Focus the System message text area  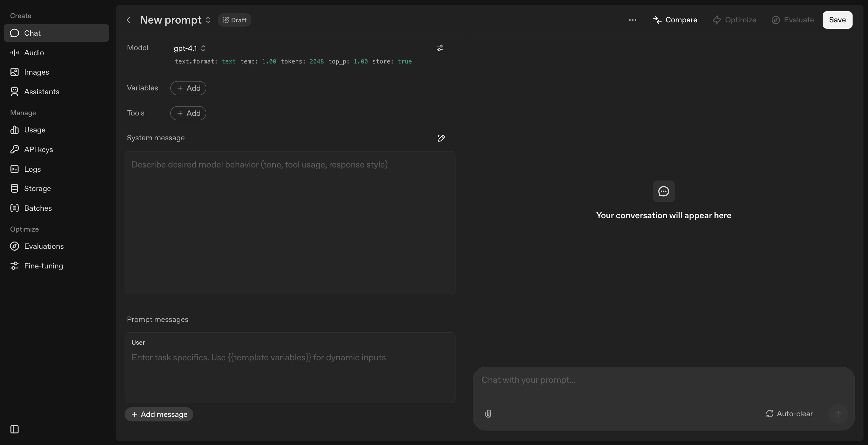point(290,222)
